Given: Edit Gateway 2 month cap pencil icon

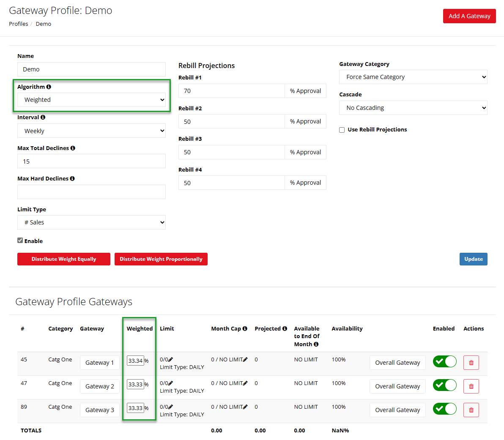Looking at the screenshot, I should (245, 383).
